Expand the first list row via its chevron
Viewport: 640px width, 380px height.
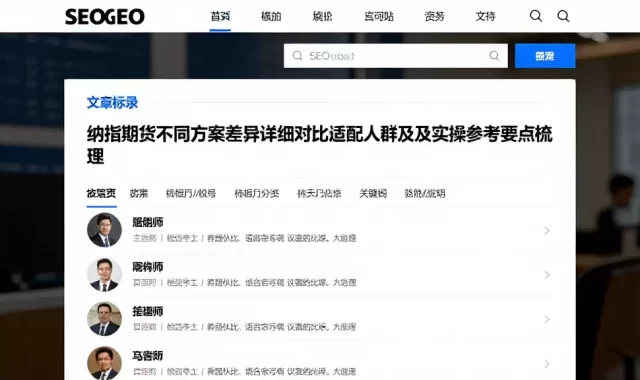(x=547, y=231)
